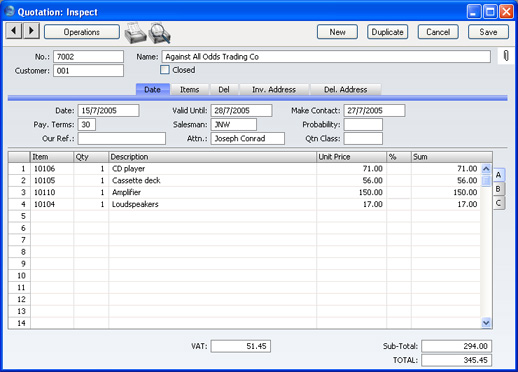Select the Date tab

(x=153, y=89)
